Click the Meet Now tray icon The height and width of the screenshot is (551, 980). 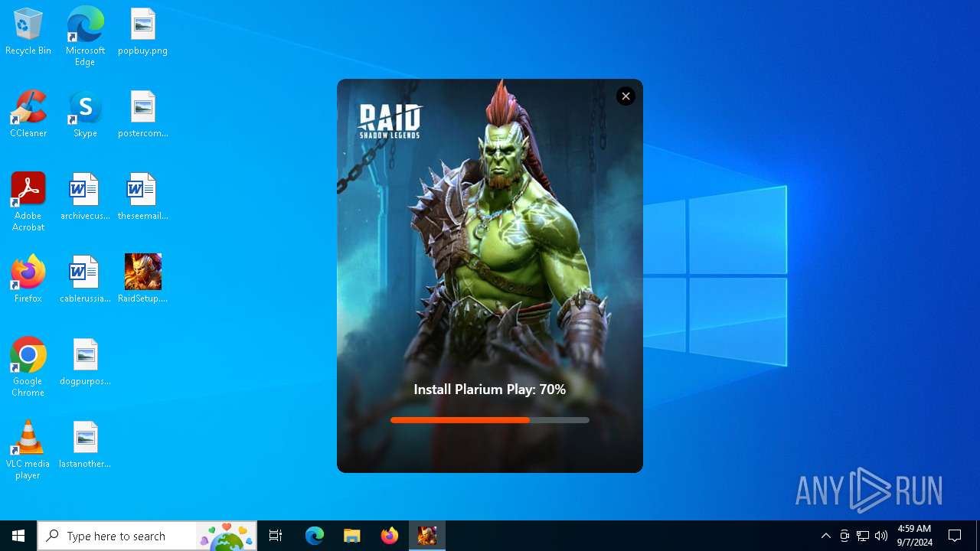click(x=844, y=536)
